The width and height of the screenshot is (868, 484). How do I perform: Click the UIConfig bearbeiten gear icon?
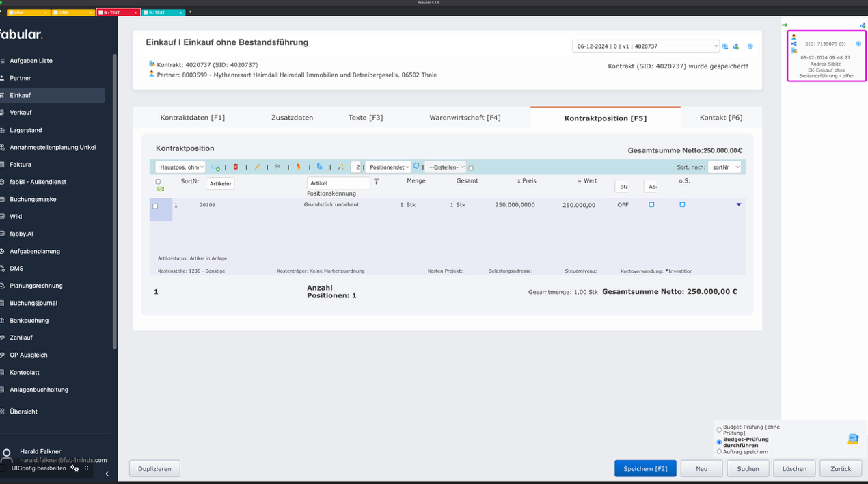74,468
